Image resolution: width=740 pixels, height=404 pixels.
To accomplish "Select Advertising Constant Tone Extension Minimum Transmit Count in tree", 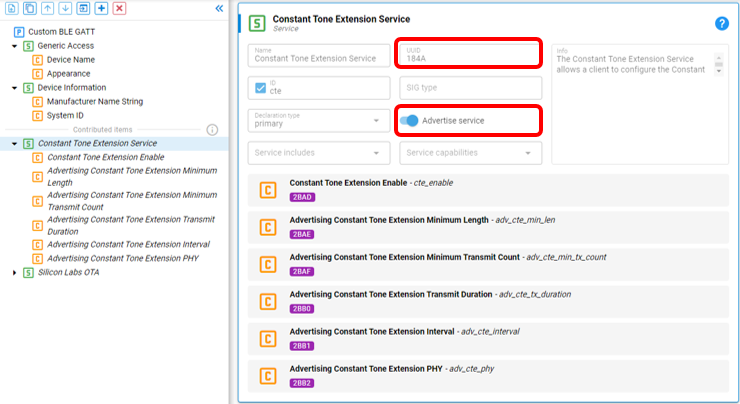I will (x=132, y=201).
